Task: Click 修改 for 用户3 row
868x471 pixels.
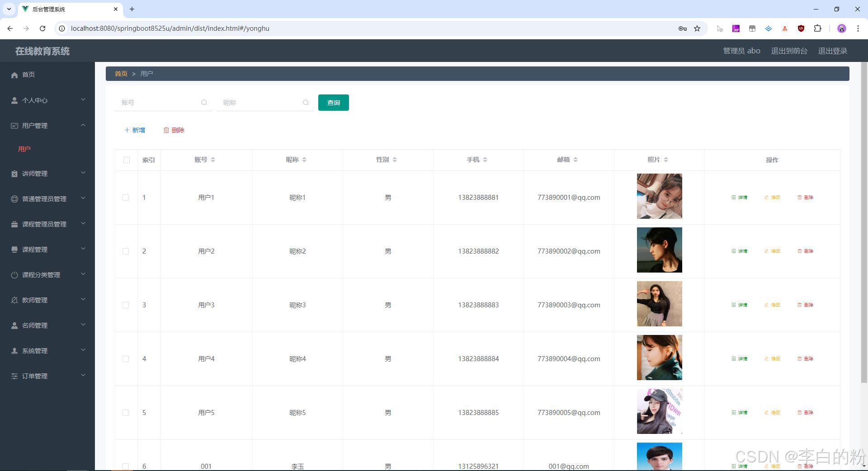Action: click(773, 305)
